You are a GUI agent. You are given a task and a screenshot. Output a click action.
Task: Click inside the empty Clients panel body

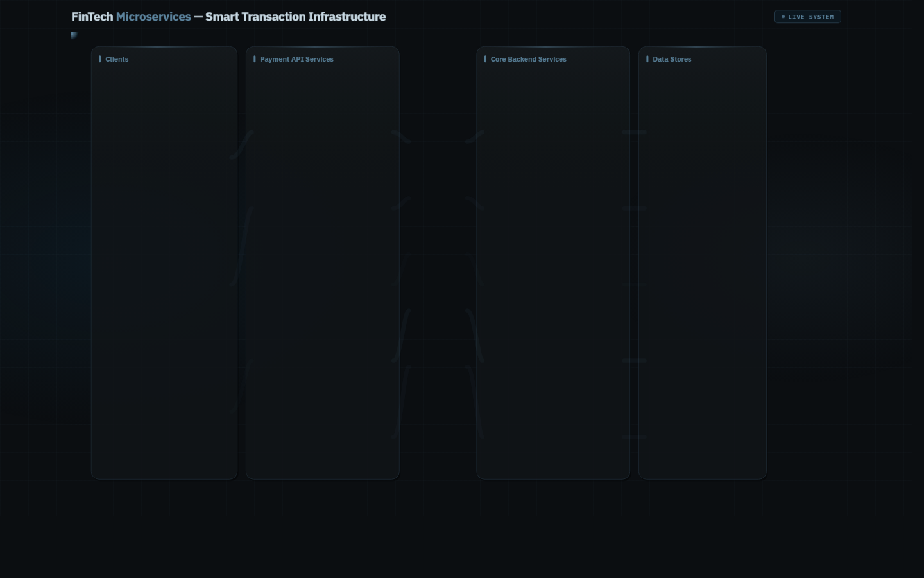[x=164, y=270]
